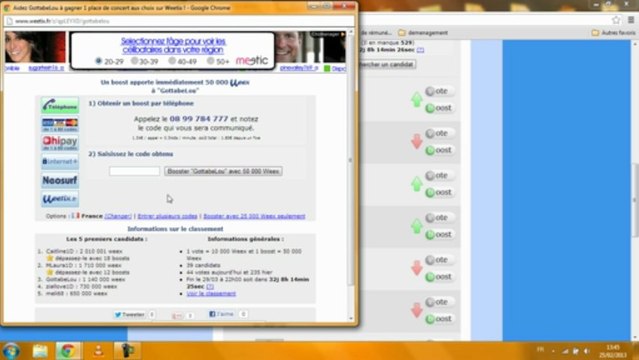
Task: Click the popup window URL address bar
Action: coord(179,21)
